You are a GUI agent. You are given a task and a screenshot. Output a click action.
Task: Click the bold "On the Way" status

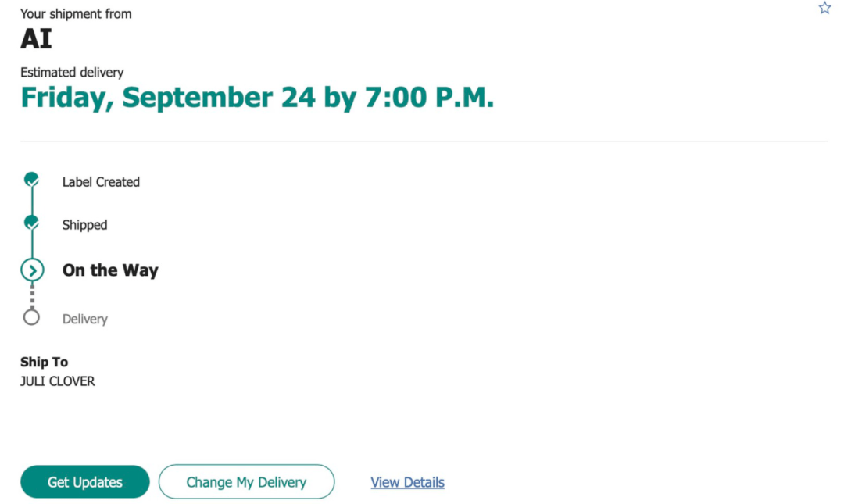coord(110,270)
